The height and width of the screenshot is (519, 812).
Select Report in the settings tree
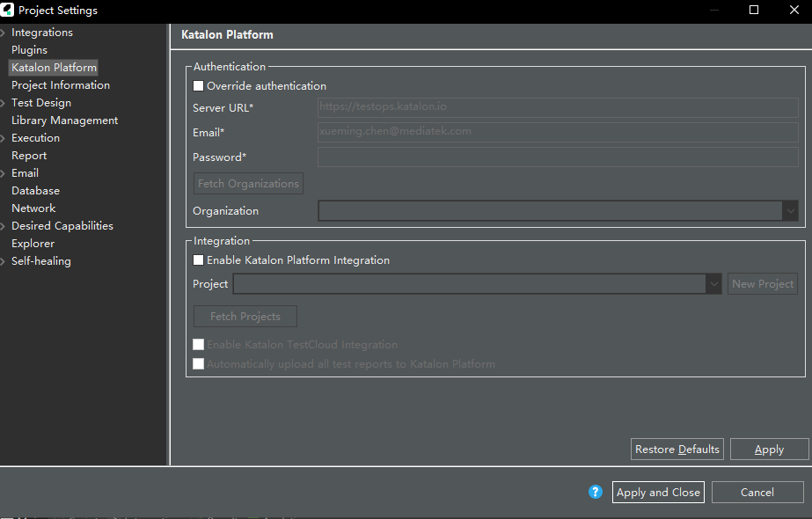tap(29, 156)
